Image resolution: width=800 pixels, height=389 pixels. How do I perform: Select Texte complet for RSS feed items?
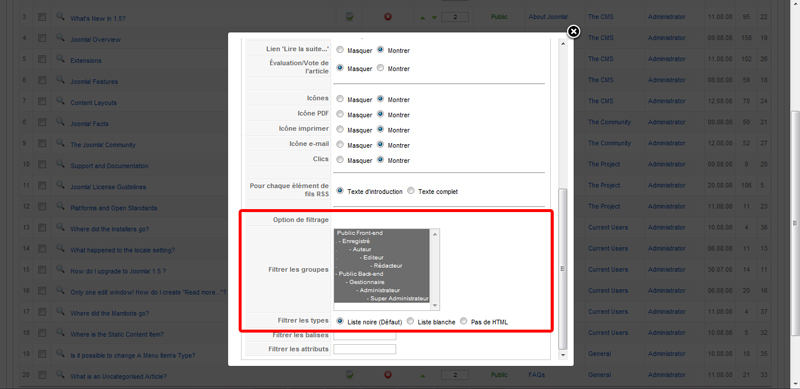click(411, 191)
